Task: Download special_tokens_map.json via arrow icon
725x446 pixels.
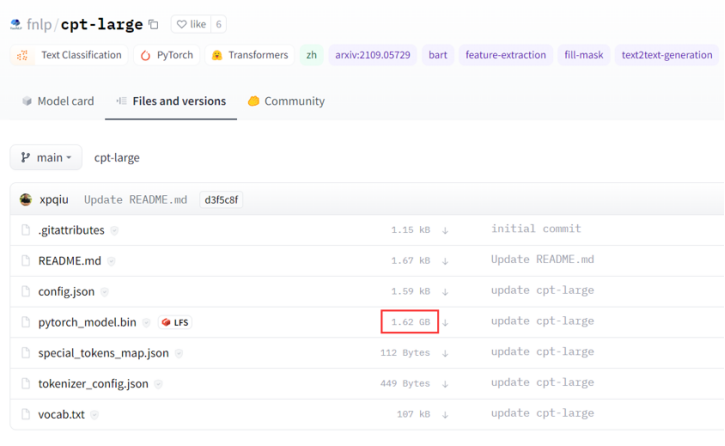Action: point(445,353)
